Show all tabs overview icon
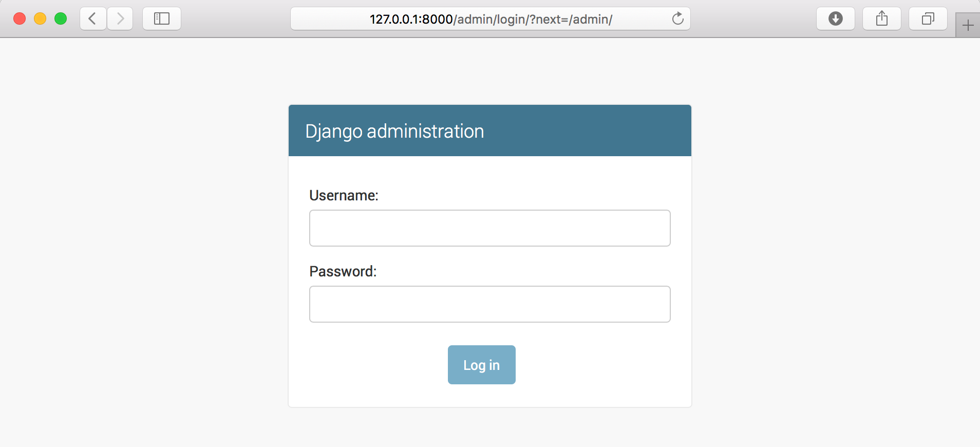The width and height of the screenshot is (980, 447). point(928,19)
